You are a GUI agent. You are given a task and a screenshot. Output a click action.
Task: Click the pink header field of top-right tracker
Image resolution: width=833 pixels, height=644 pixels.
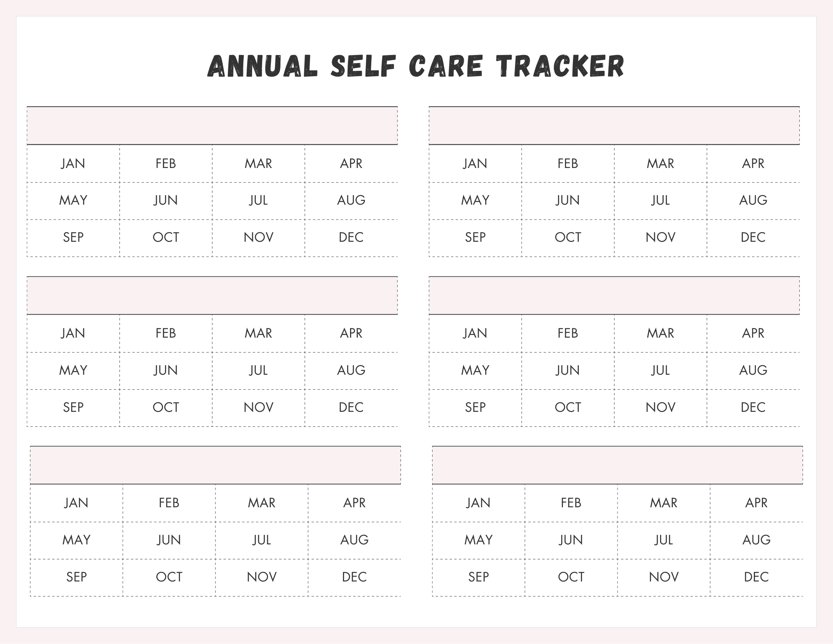coord(614,126)
